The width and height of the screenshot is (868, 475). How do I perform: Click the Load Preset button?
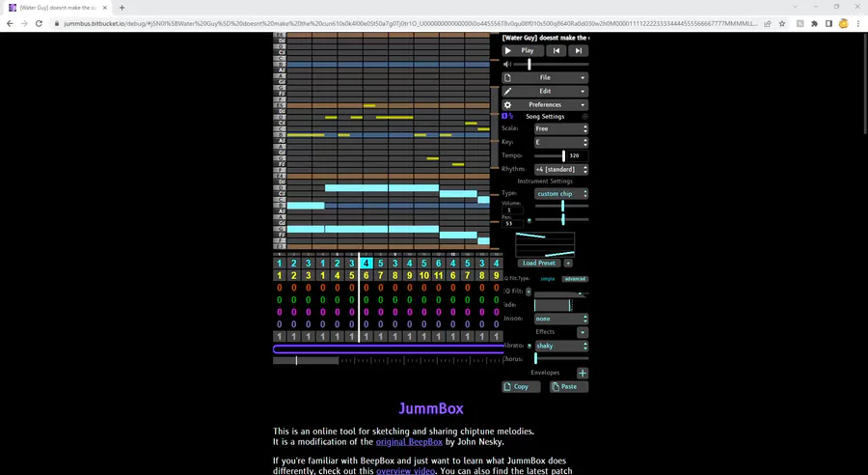tap(539, 264)
